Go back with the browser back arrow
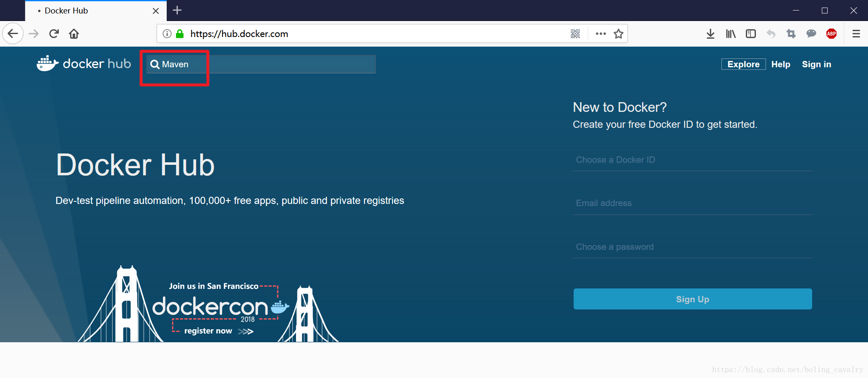The width and height of the screenshot is (868, 378). [13, 34]
